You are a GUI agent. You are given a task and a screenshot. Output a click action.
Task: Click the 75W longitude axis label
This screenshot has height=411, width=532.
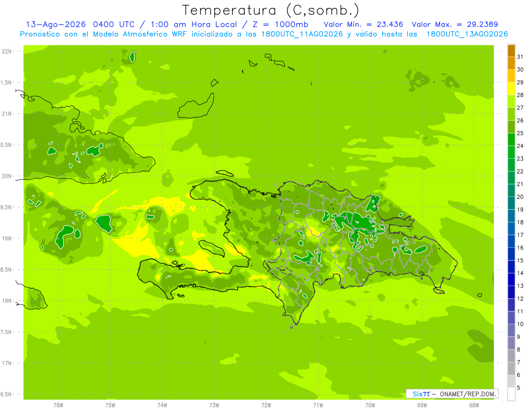[110, 405]
